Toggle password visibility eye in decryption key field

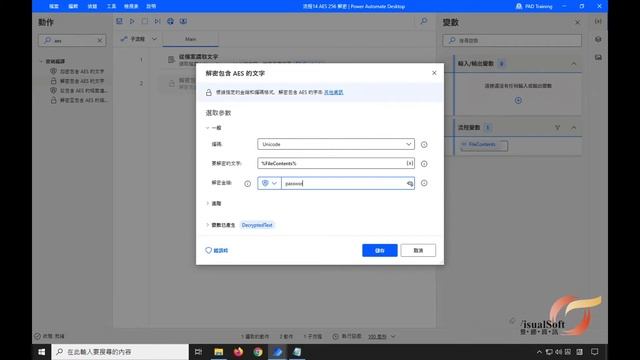(410, 184)
